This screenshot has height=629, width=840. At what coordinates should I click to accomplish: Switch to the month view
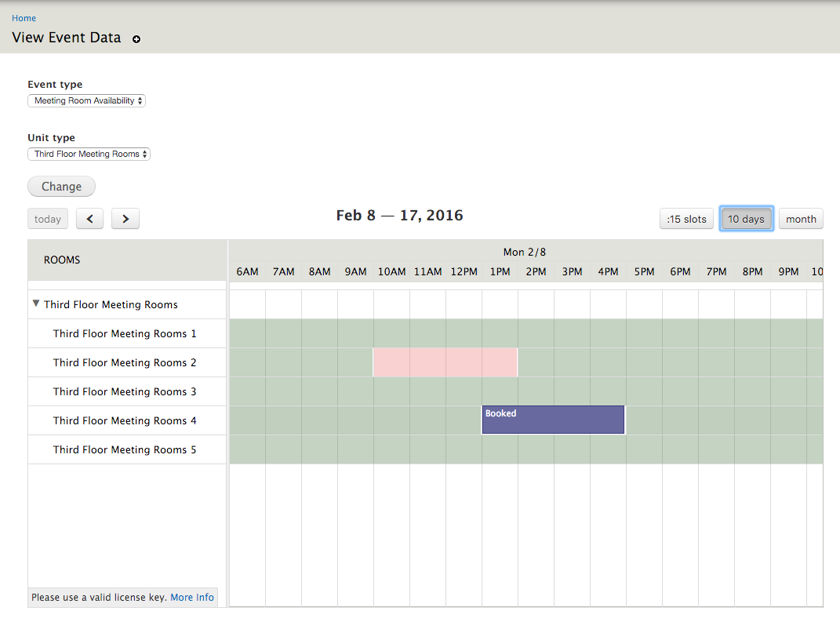pyautogui.click(x=801, y=219)
